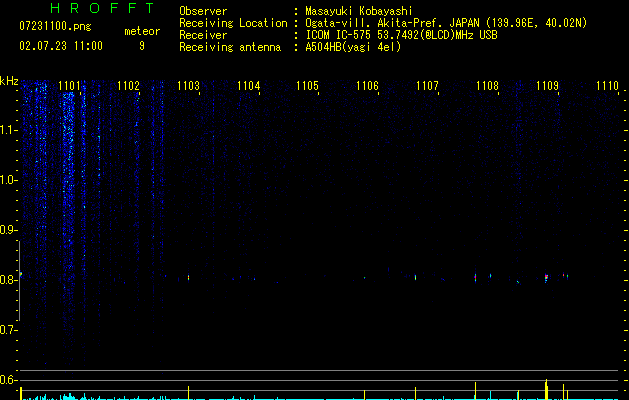Click the 1.0 kHz frequency axis label
The image size is (629, 400).
(8, 180)
